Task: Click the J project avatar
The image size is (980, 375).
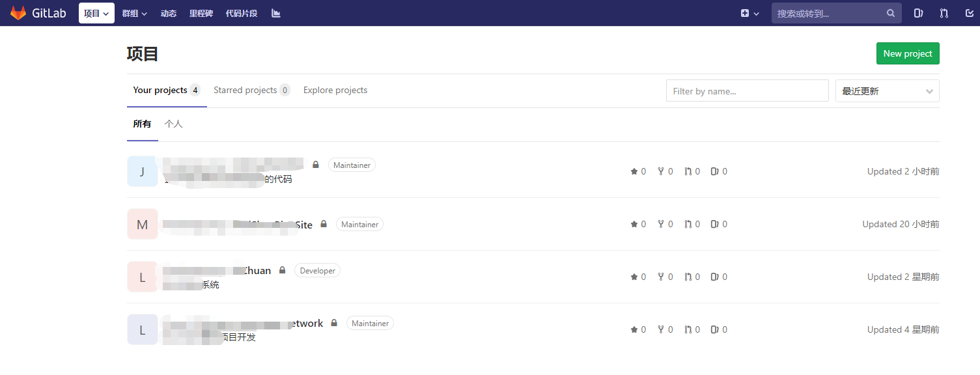Action: [x=143, y=171]
